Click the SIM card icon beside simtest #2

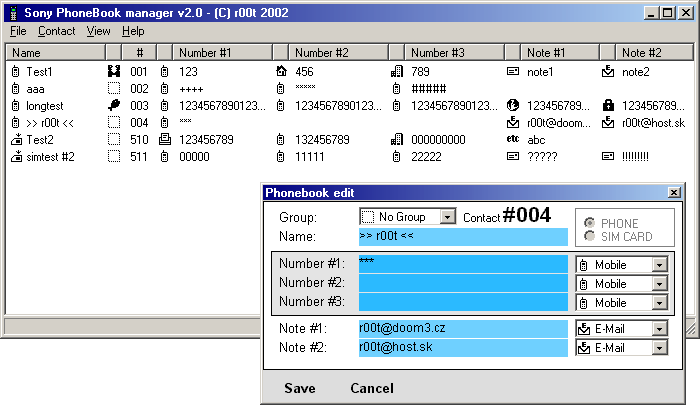(17, 157)
